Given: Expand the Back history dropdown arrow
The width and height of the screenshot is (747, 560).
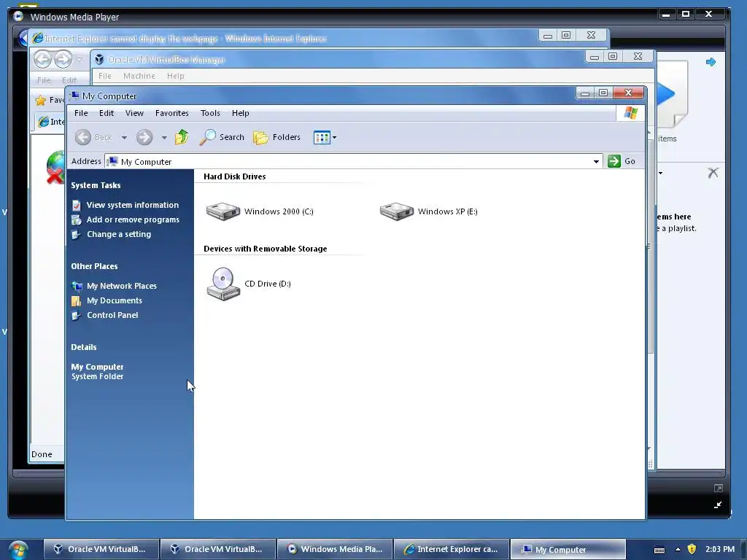Looking at the screenshot, I should pos(124,138).
